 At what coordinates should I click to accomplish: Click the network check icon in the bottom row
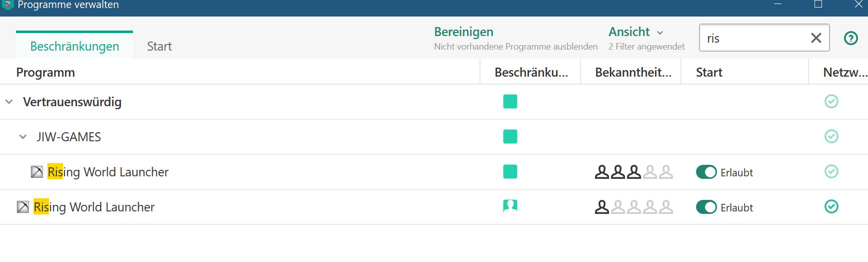[831, 206]
